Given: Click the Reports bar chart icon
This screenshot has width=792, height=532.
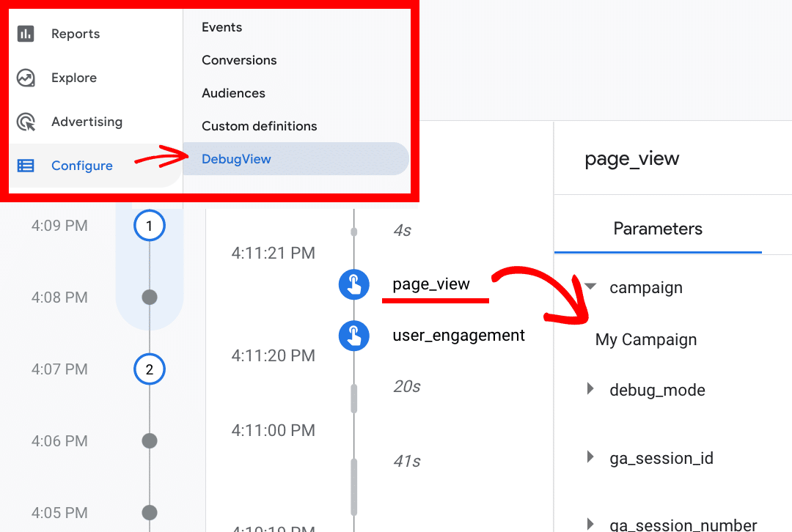Looking at the screenshot, I should [x=26, y=34].
